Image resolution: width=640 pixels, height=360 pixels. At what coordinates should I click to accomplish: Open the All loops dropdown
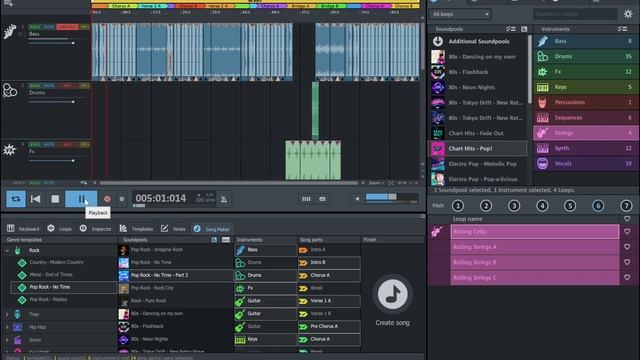460,14
